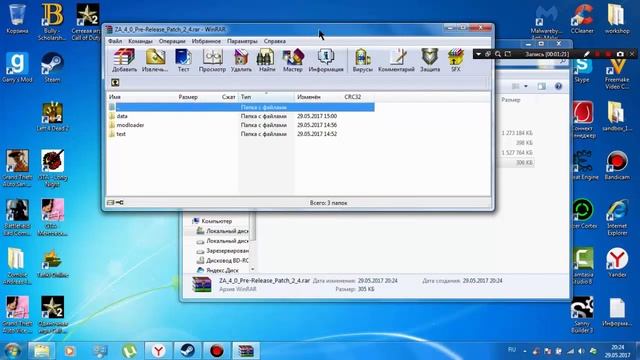Select the Internet Explorer desktop icon
This screenshot has width=640, height=360.
click(617, 217)
